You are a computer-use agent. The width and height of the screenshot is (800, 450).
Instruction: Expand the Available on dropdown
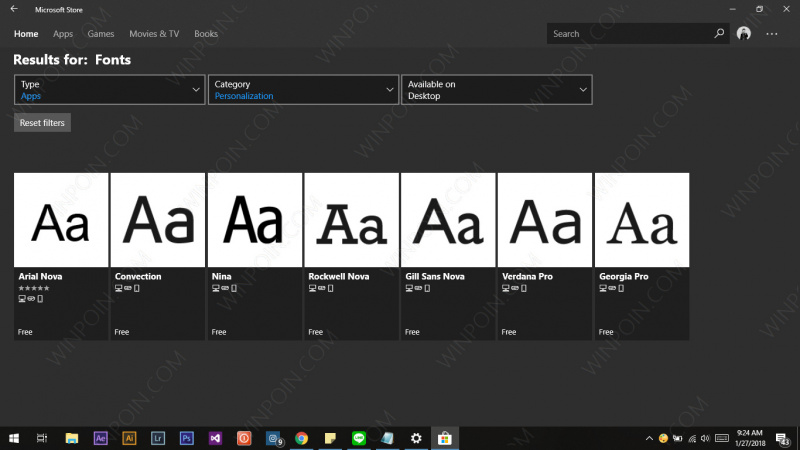pyautogui.click(x=497, y=90)
